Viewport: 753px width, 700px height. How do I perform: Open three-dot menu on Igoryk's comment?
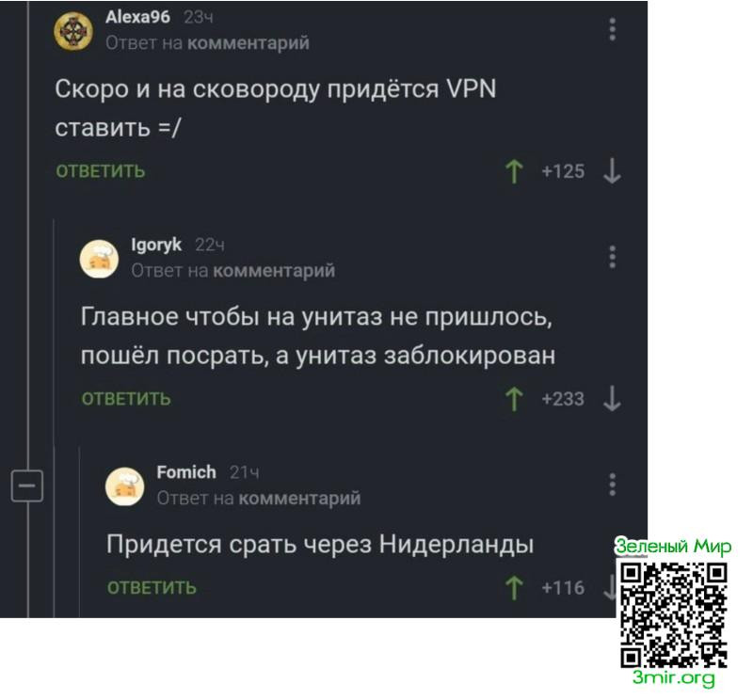coord(612,258)
